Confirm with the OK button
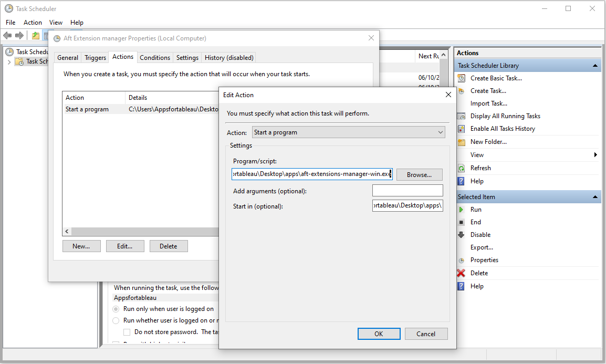 [x=379, y=334]
